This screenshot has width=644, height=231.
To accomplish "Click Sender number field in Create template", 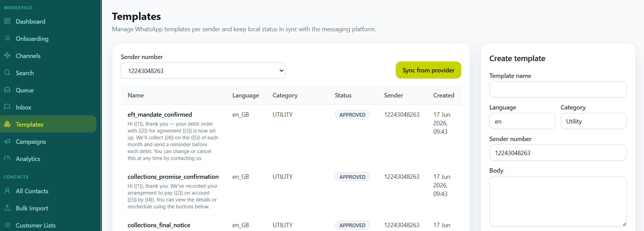I will (558, 153).
